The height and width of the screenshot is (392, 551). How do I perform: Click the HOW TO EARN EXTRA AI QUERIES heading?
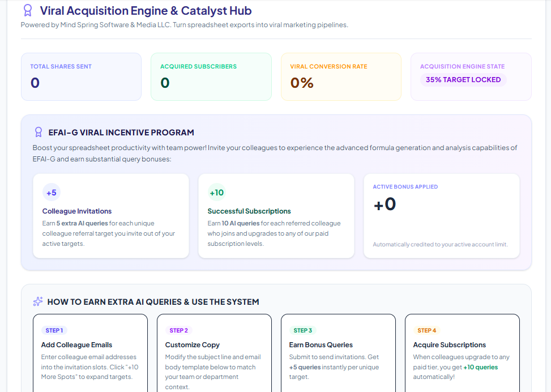(153, 301)
